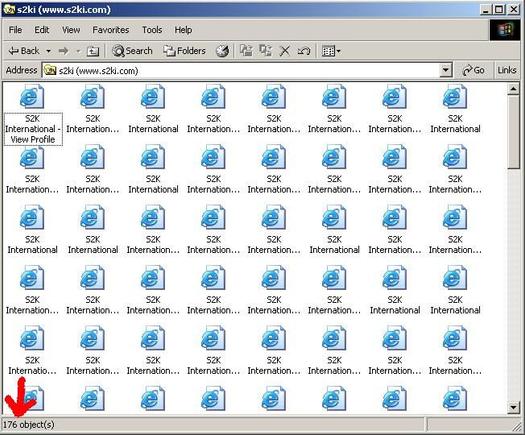Maximize the s2ki window
The image size is (525, 435).
coord(499,10)
